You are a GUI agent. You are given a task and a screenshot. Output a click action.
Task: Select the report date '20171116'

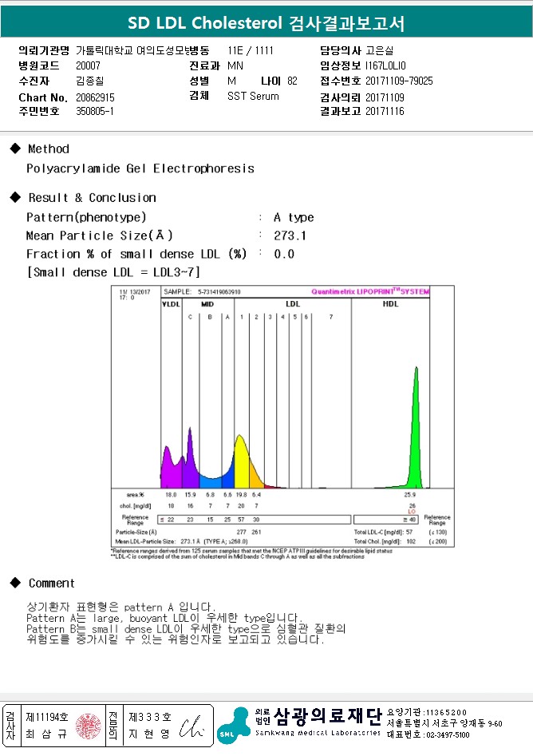[385, 111]
